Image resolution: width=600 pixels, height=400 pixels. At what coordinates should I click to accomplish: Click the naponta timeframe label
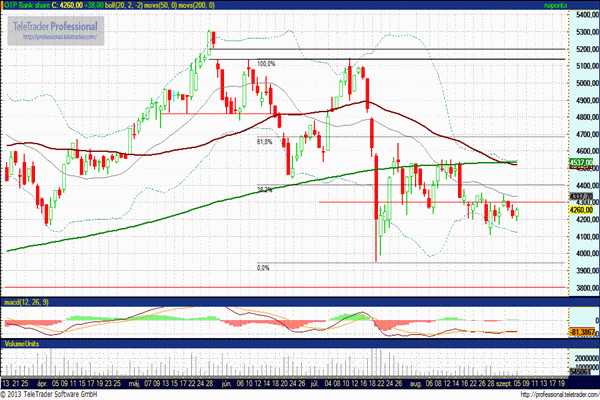point(583,5)
